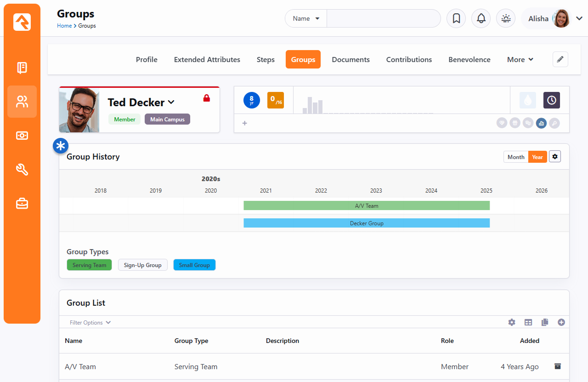Click the pencil edit icon
Image resolution: width=588 pixels, height=382 pixels.
click(x=560, y=59)
